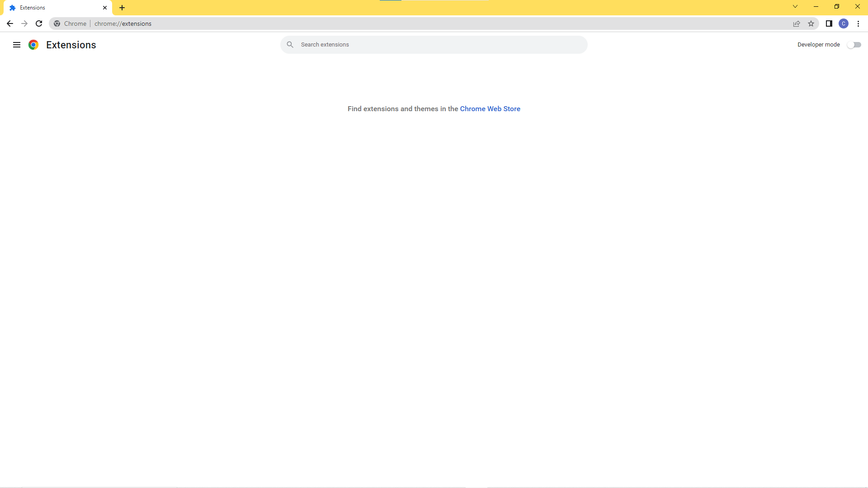Click the Search extensions input field
868x488 pixels.
coord(439,45)
